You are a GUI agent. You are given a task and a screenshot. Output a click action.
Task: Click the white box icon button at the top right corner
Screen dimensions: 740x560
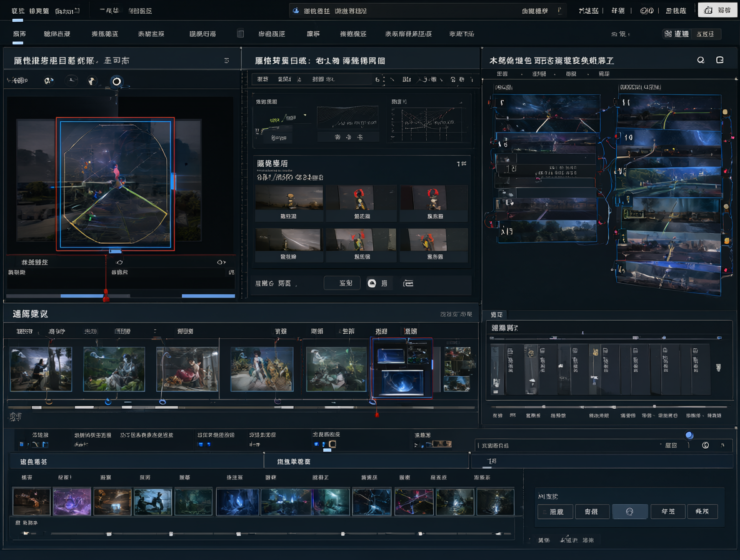pyautogui.click(x=717, y=10)
